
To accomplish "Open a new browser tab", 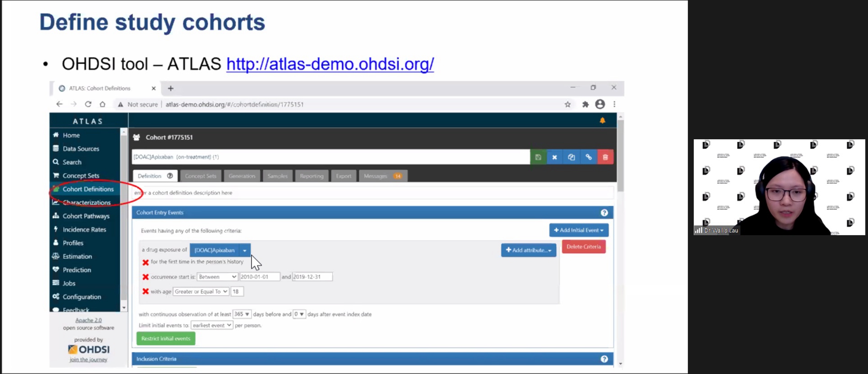I will coord(171,89).
